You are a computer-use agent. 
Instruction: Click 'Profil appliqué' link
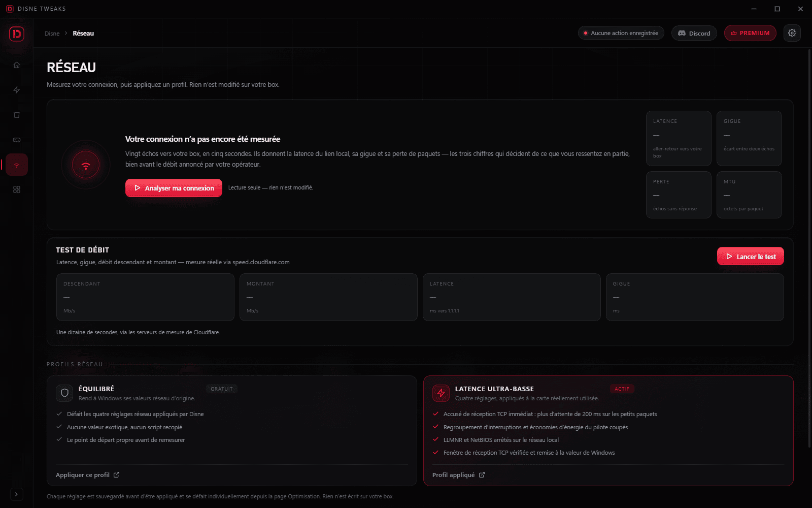point(453,475)
